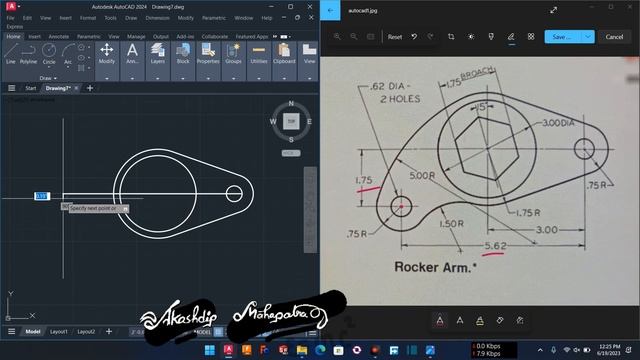Open the Quick Access dropdown beside AutoCAD logo
This screenshot has height=360, width=640.
click(x=19, y=7)
